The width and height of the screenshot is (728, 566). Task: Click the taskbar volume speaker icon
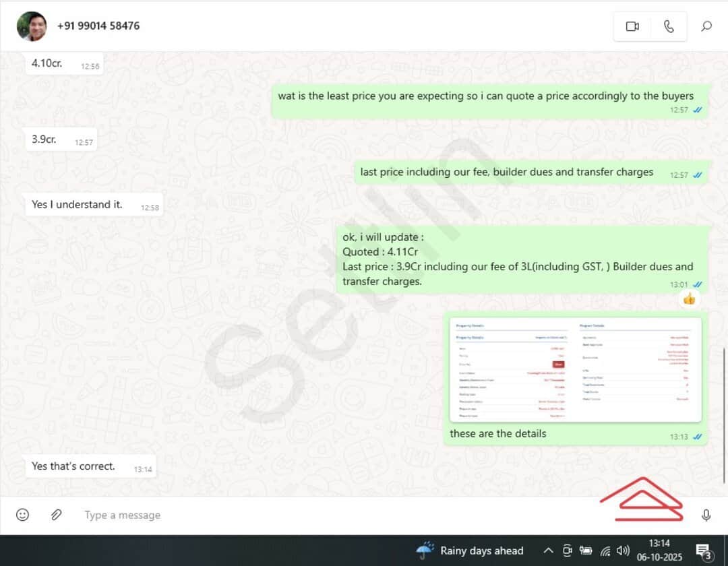click(x=623, y=551)
